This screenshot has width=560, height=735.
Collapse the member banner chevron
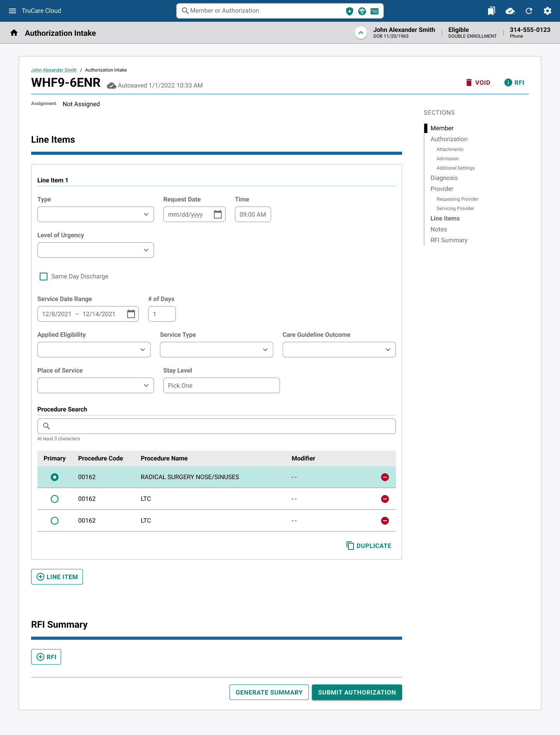click(x=361, y=33)
